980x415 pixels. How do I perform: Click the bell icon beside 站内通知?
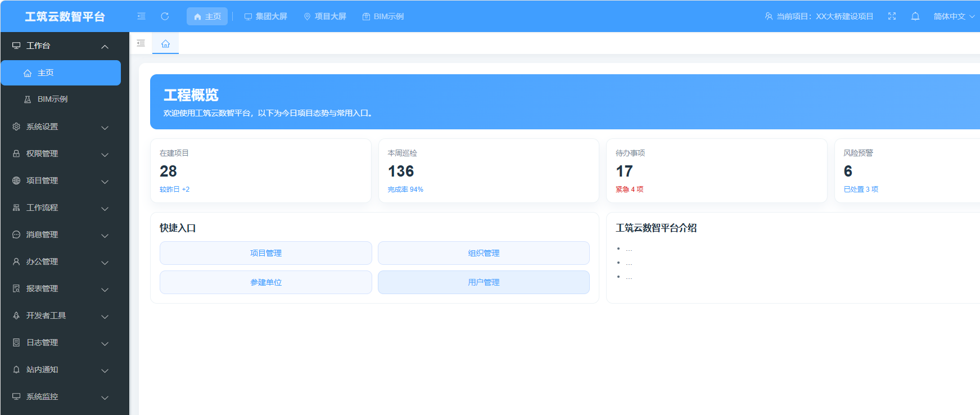[x=16, y=369]
